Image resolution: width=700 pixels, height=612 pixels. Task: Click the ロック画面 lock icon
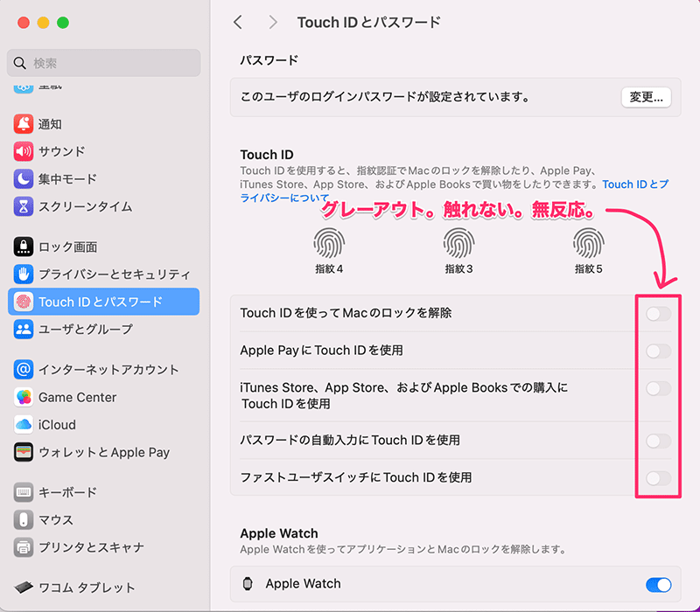point(24,247)
